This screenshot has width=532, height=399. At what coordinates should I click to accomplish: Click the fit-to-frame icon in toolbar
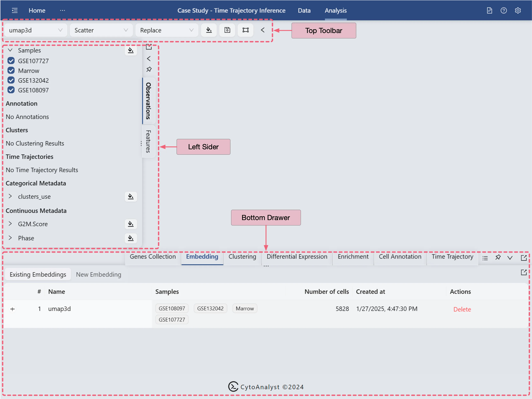click(x=245, y=30)
